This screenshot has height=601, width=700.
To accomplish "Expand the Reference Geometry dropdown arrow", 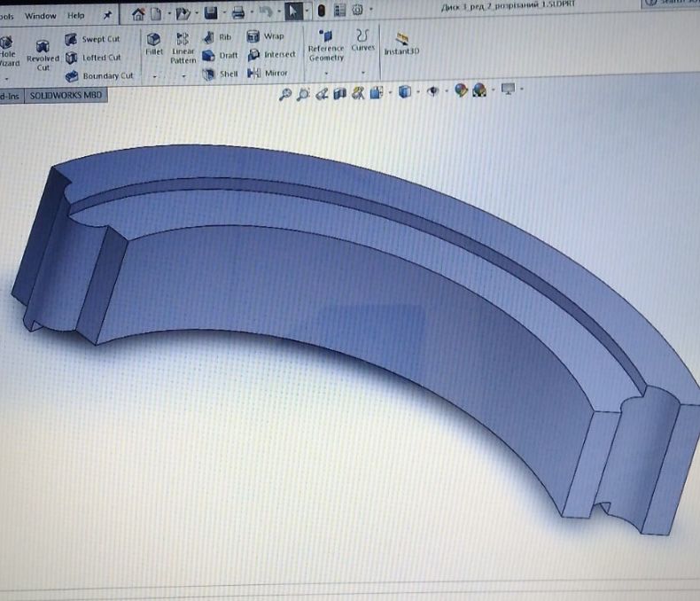I will click(x=326, y=74).
